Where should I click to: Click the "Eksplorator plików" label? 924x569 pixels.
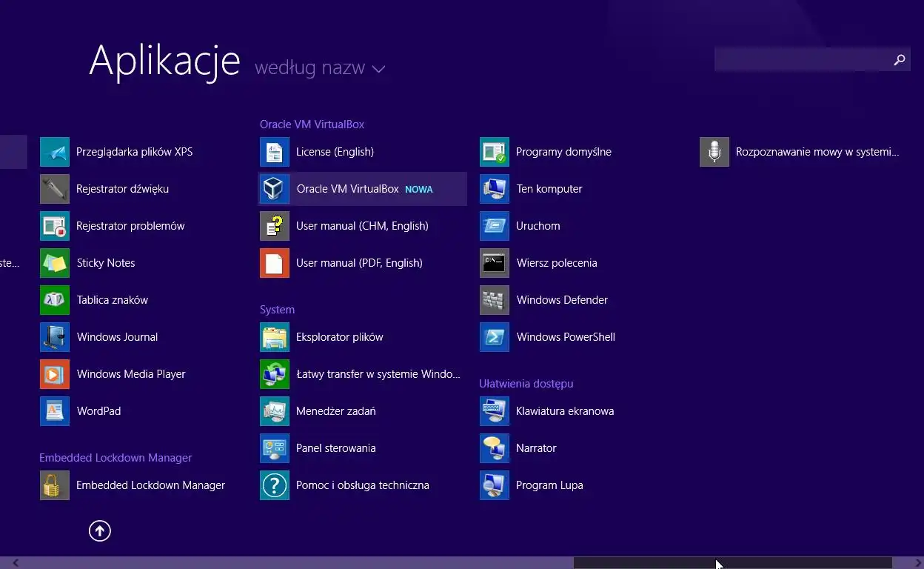(x=340, y=337)
